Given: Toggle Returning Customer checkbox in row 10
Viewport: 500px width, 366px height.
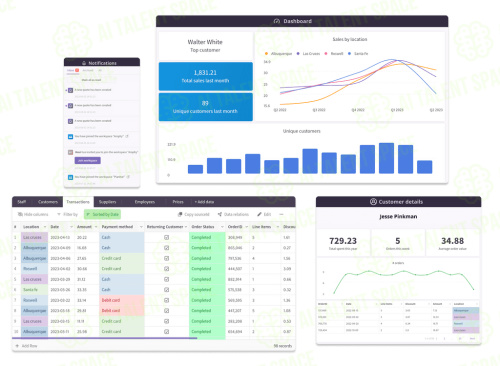Looking at the screenshot, I should (x=167, y=332).
